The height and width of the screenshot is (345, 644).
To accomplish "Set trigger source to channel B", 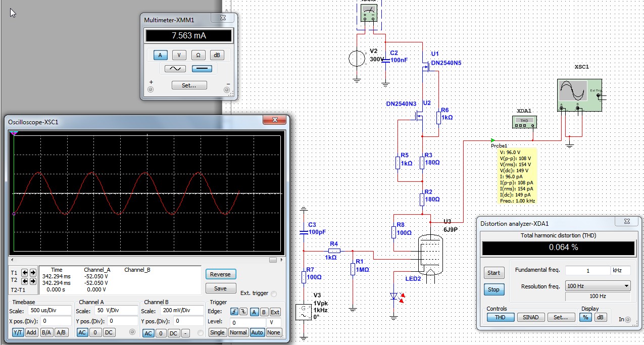I will pos(264,312).
